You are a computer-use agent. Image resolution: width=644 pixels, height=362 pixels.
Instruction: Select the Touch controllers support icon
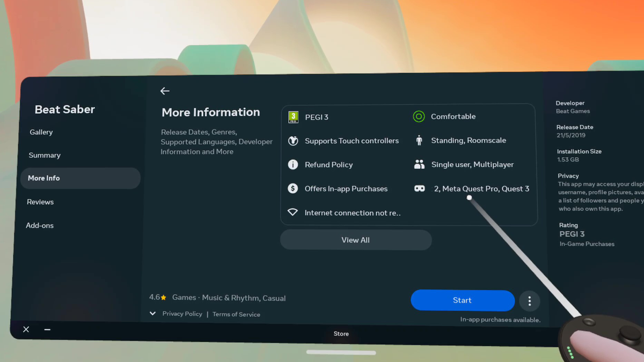coord(293,140)
